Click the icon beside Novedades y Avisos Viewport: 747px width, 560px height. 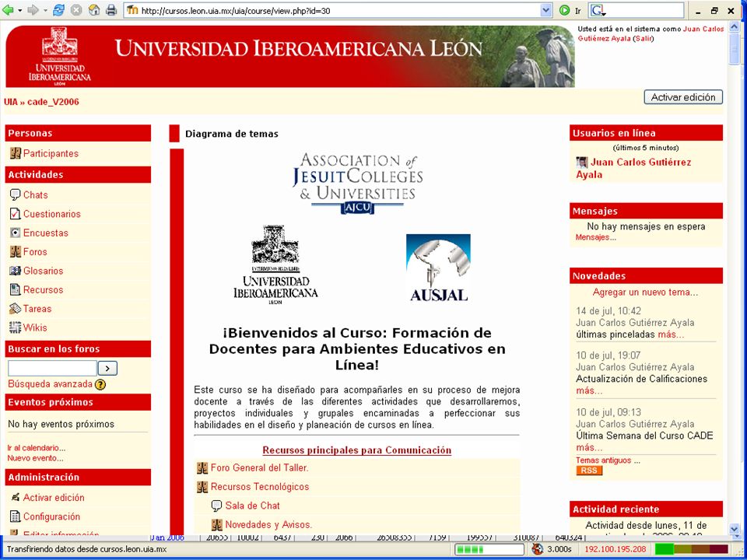[x=217, y=525]
